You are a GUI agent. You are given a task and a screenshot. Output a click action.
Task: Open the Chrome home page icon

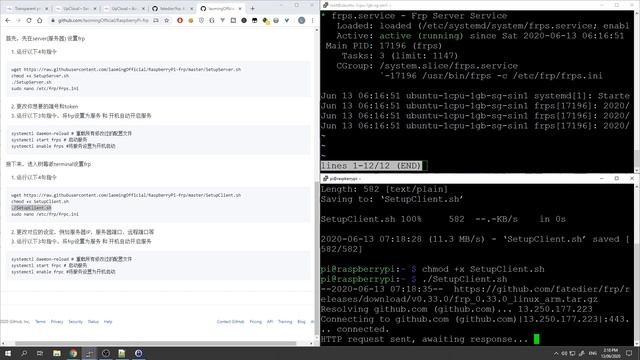[40, 20]
